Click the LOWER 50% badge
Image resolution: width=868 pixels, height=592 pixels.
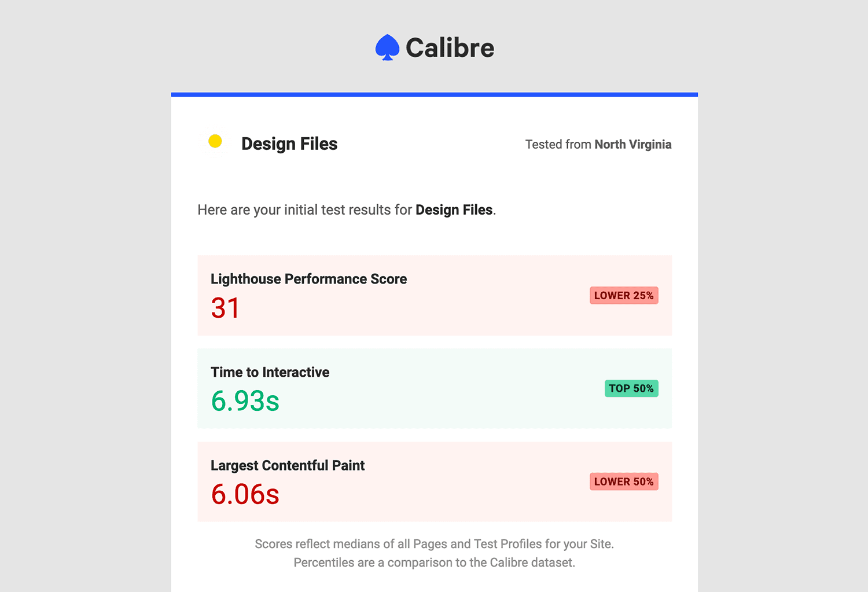(624, 482)
